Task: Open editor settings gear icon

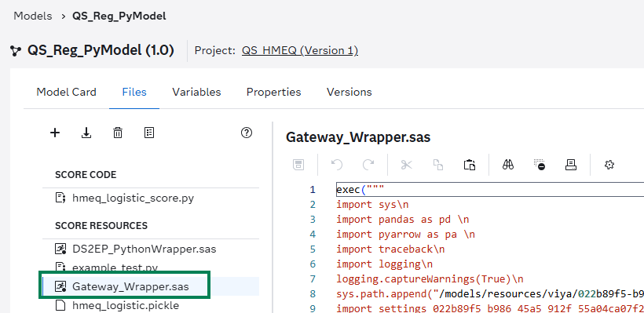Action: (x=609, y=165)
